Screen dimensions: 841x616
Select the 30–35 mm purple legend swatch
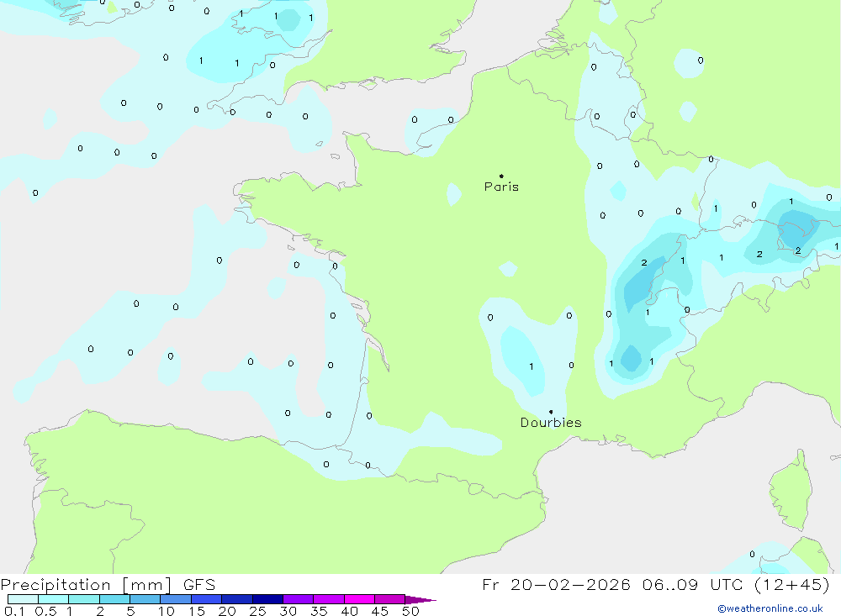(299, 599)
